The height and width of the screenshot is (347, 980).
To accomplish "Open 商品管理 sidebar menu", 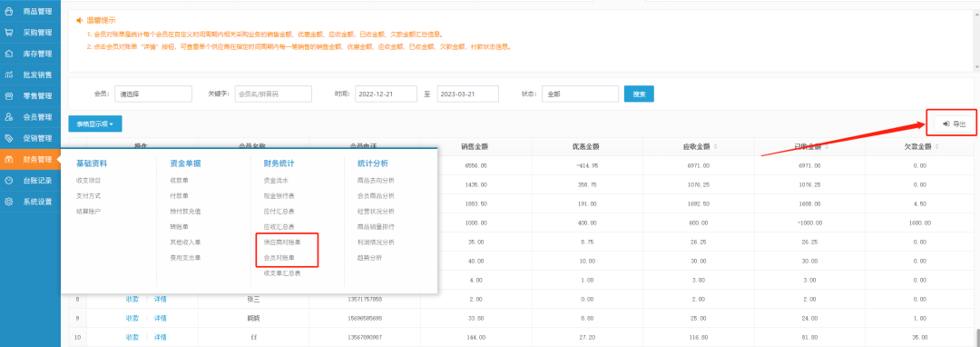I will point(30,11).
